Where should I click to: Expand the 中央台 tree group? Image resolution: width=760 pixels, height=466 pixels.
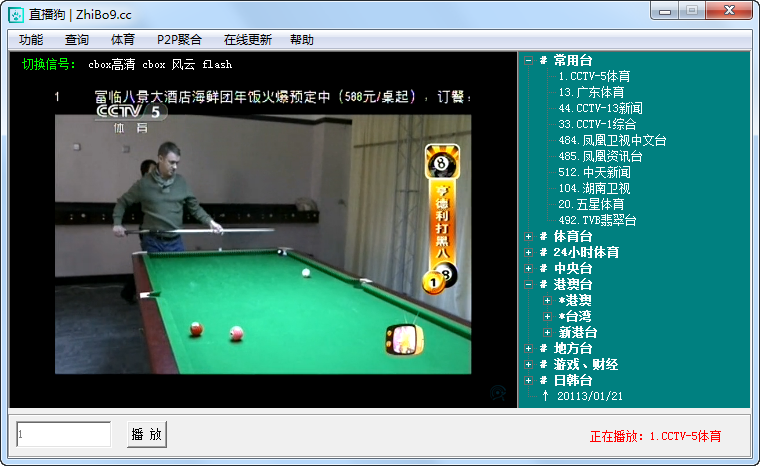coord(528,269)
